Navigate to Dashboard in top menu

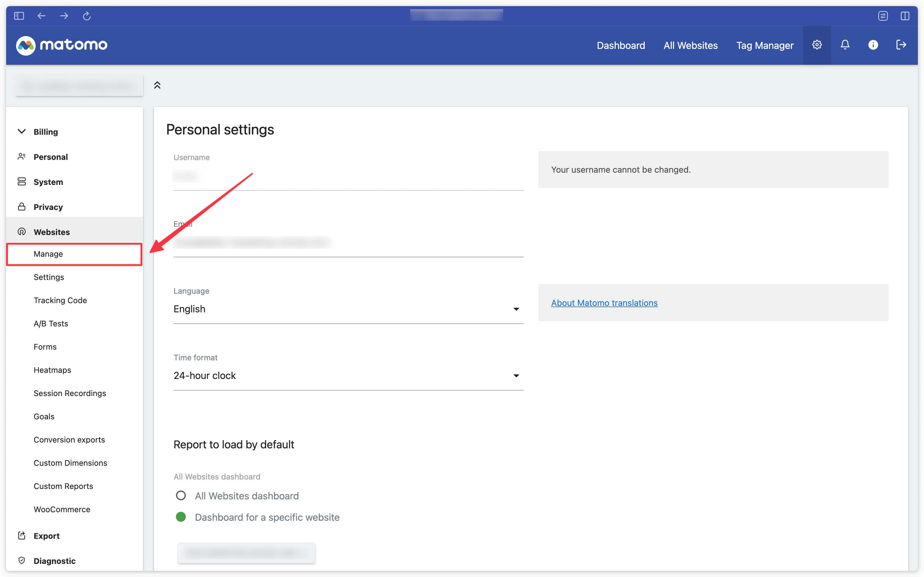tap(621, 45)
